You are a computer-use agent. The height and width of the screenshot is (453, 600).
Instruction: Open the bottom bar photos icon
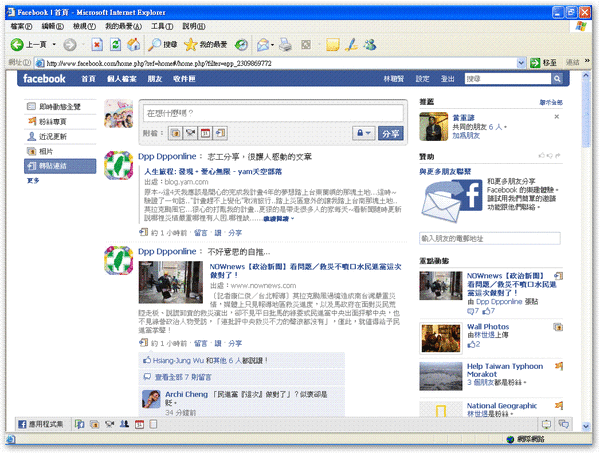(x=94, y=424)
